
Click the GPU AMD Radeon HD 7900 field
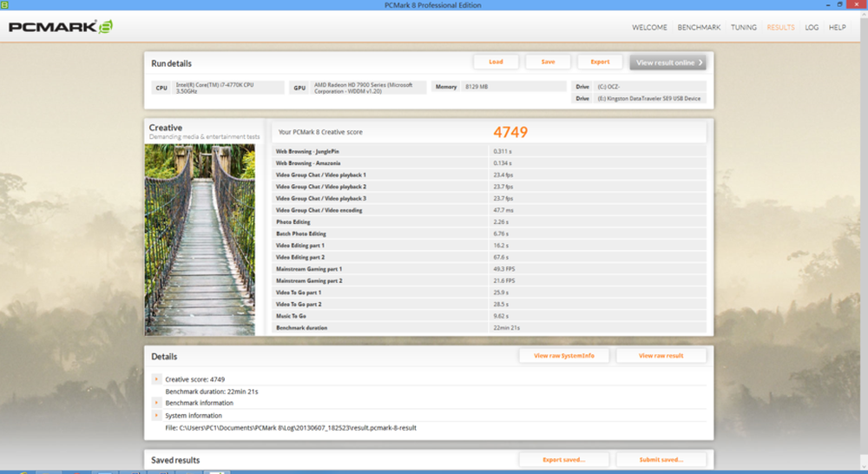coord(358,88)
